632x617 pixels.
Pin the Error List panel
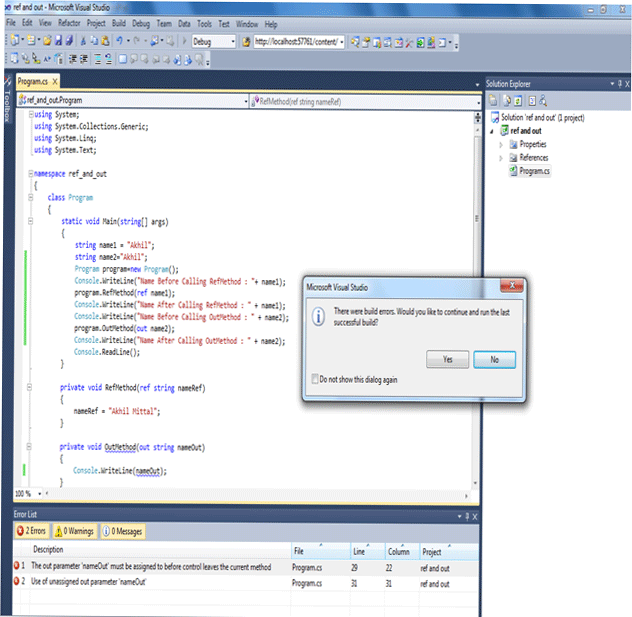pos(468,516)
